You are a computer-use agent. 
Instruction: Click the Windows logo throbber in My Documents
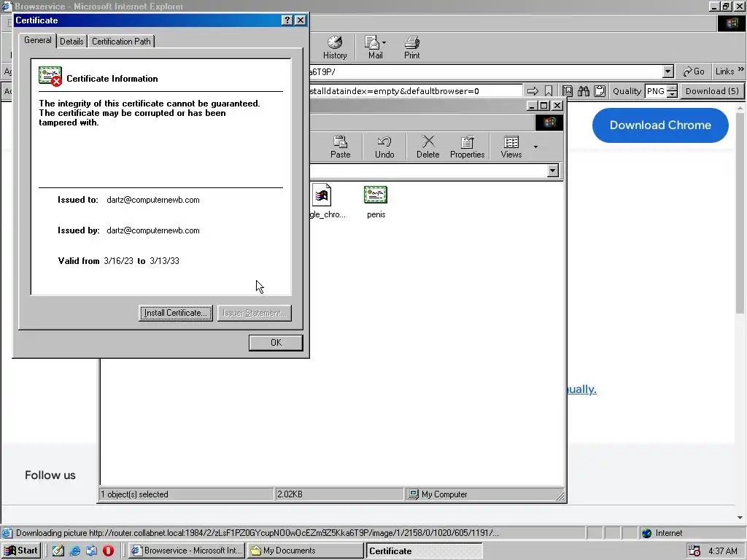click(x=549, y=122)
